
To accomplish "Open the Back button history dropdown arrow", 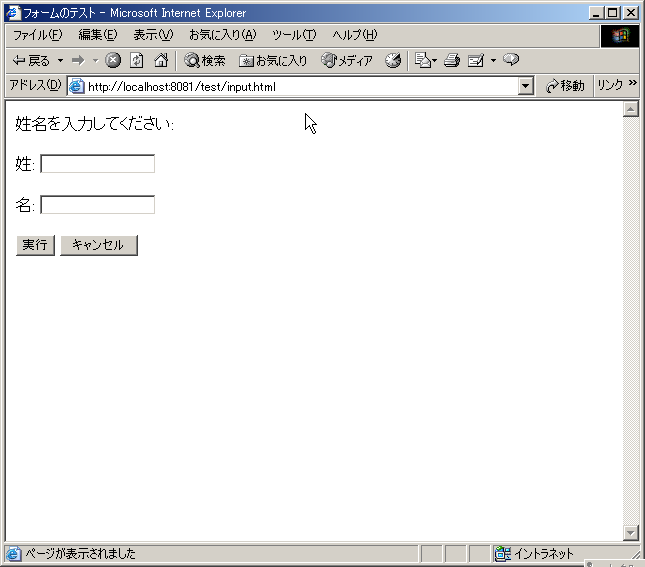I will click(60, 61).
